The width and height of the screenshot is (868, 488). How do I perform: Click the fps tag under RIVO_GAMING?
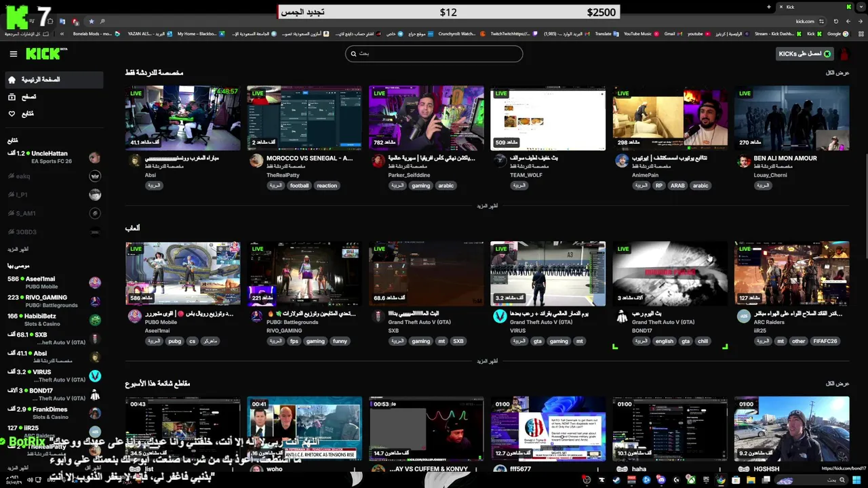point(294,342)
